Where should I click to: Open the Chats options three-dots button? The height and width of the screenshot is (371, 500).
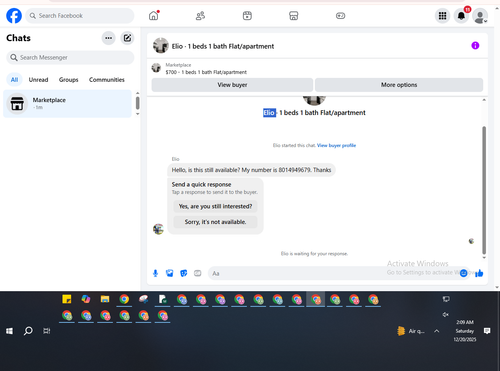[108, 38]
